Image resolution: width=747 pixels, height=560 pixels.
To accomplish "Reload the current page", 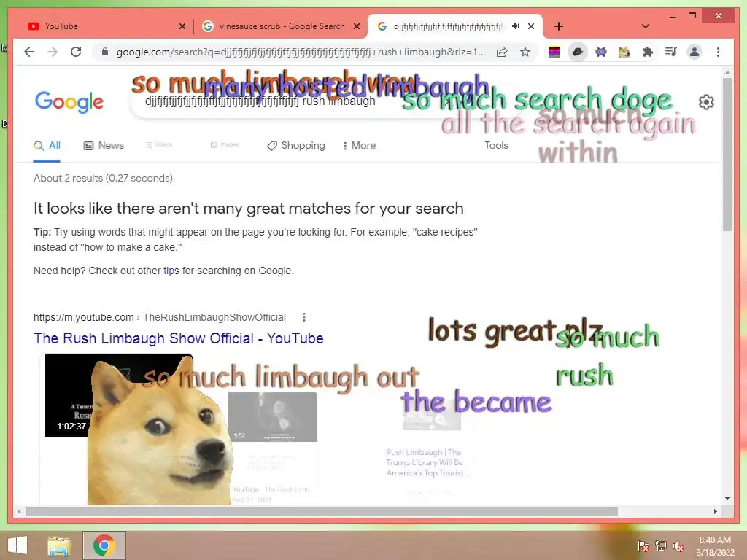I will point(76,52).
